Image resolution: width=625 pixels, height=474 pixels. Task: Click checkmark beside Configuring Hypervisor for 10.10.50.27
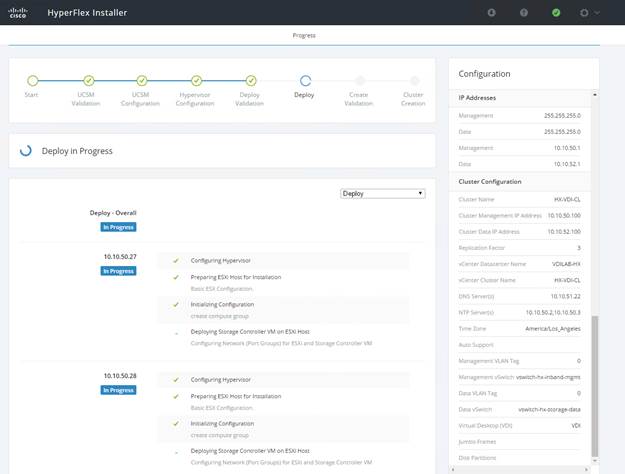[176, 261]
